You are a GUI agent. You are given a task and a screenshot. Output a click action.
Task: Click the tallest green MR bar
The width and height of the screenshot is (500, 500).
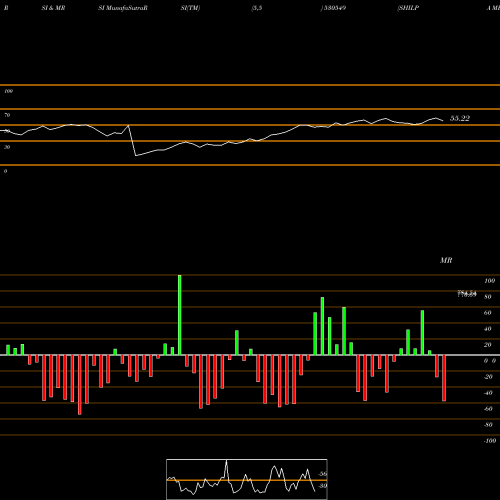pyautogui.click(x=180, y=315)
